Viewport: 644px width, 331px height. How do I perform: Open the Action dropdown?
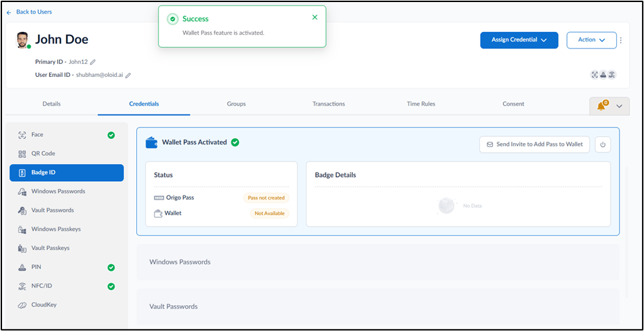(x=592, y=40)
